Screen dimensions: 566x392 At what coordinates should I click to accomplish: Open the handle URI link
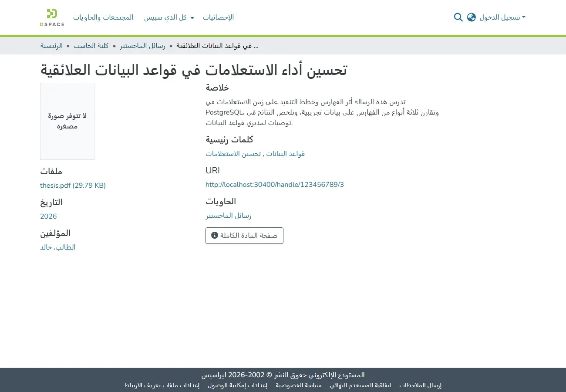tap(275, 185)
